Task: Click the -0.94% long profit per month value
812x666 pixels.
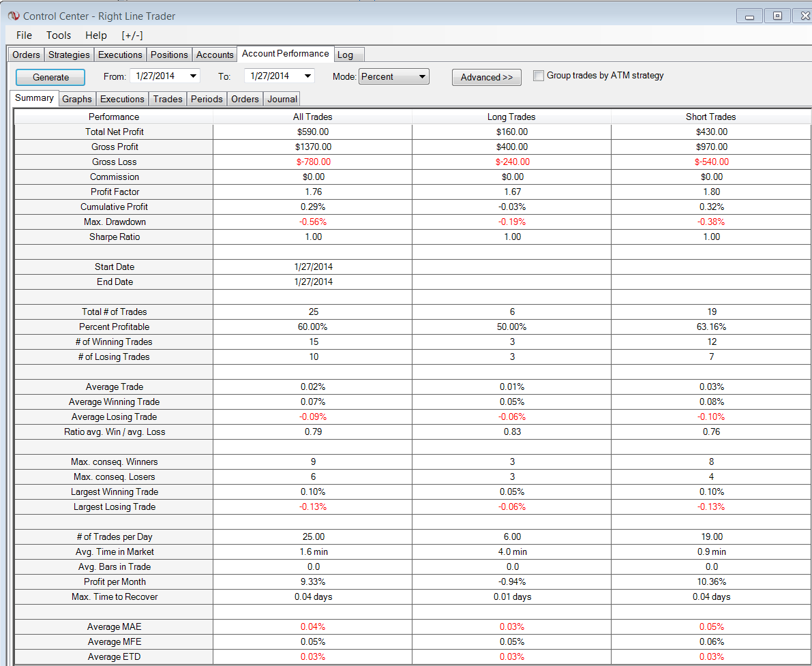Action: (x=512, y=583)
